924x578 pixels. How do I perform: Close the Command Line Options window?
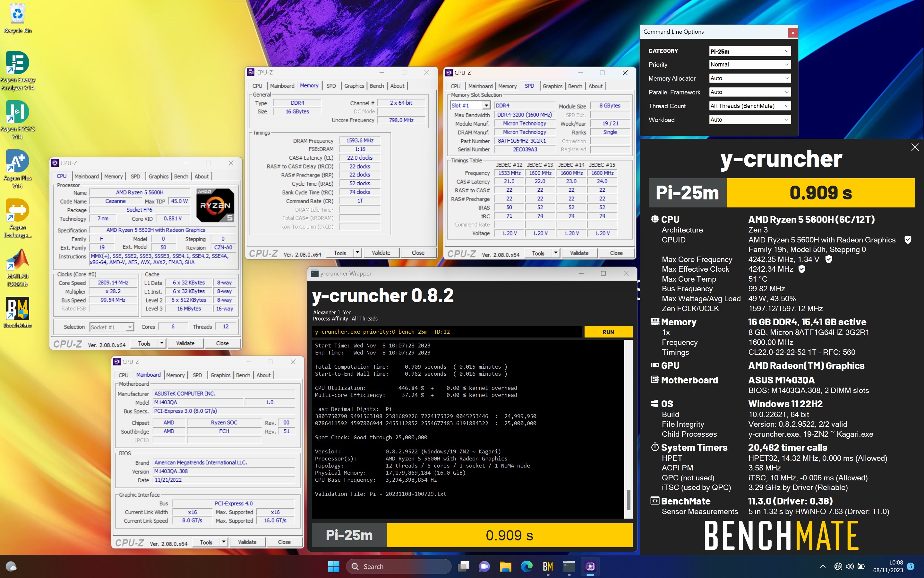793,32
